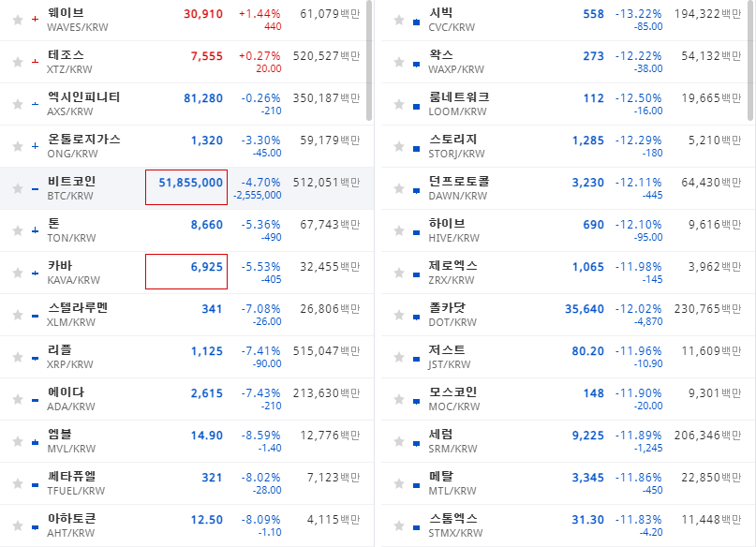Star the AXS/KRW row as favorite

(x=18, y=104)
